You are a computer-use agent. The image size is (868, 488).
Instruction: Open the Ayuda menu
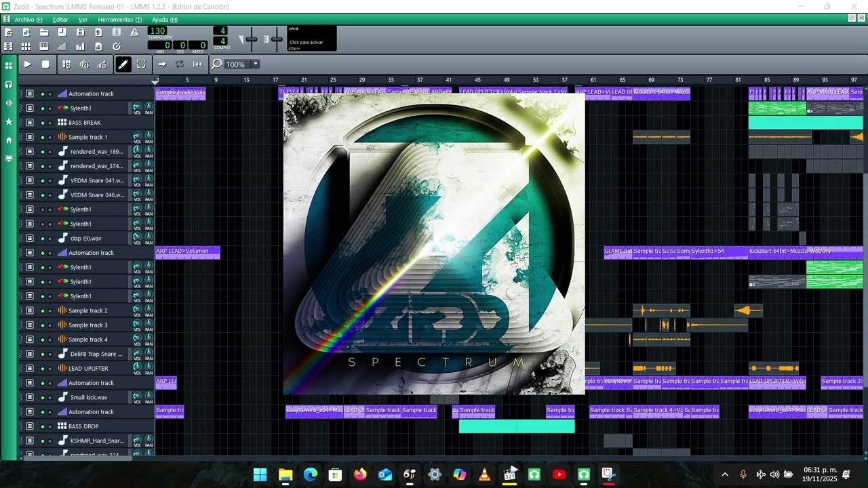coord(164,20)
